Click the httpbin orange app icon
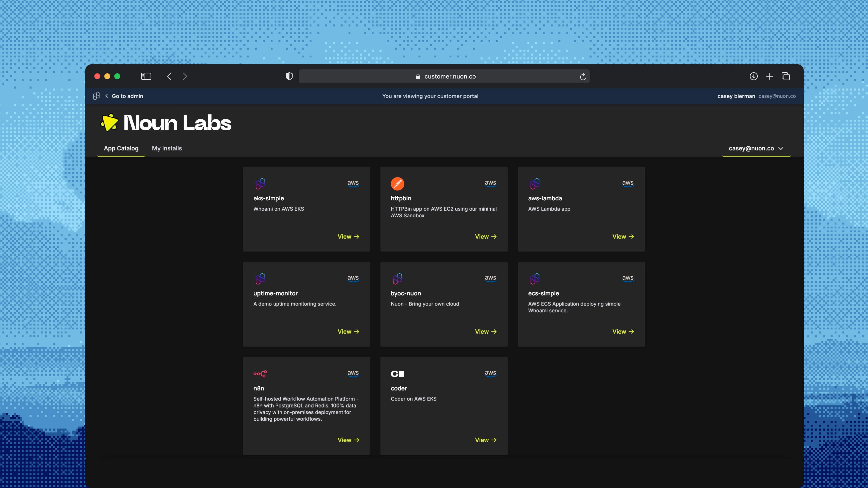 pos(397,183)
